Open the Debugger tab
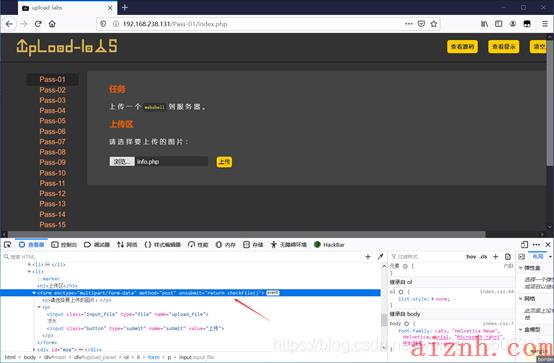554x363 pixels. pos(97,245)
